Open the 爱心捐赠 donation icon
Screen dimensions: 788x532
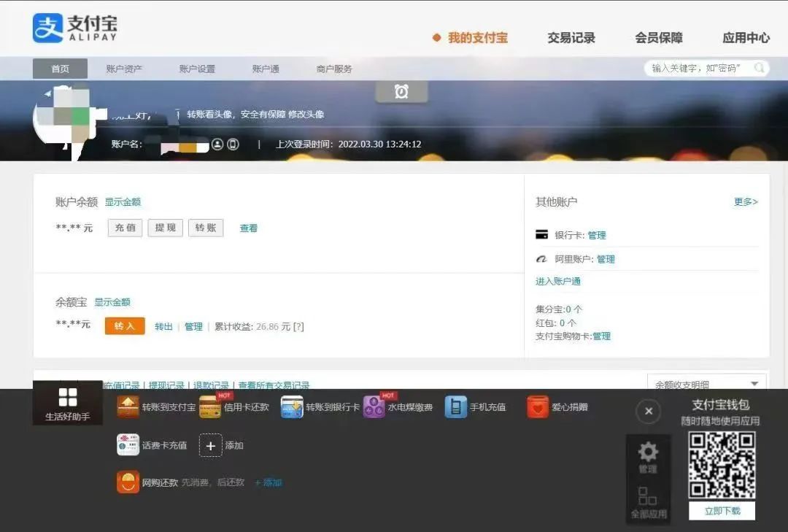click(x=538, y=406)
